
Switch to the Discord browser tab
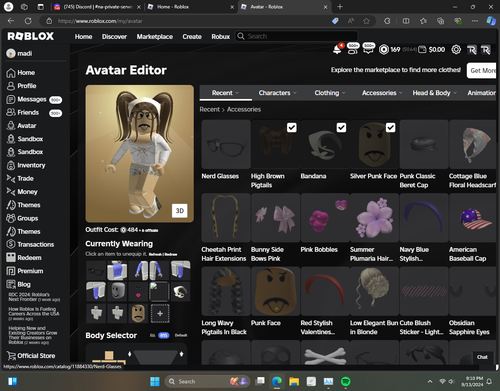[x=97, y=7]
